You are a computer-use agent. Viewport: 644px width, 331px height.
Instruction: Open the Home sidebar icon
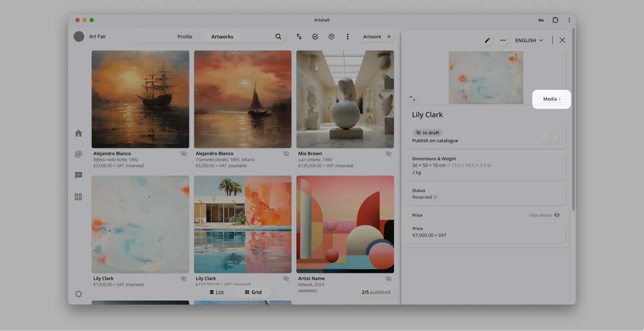78,133
